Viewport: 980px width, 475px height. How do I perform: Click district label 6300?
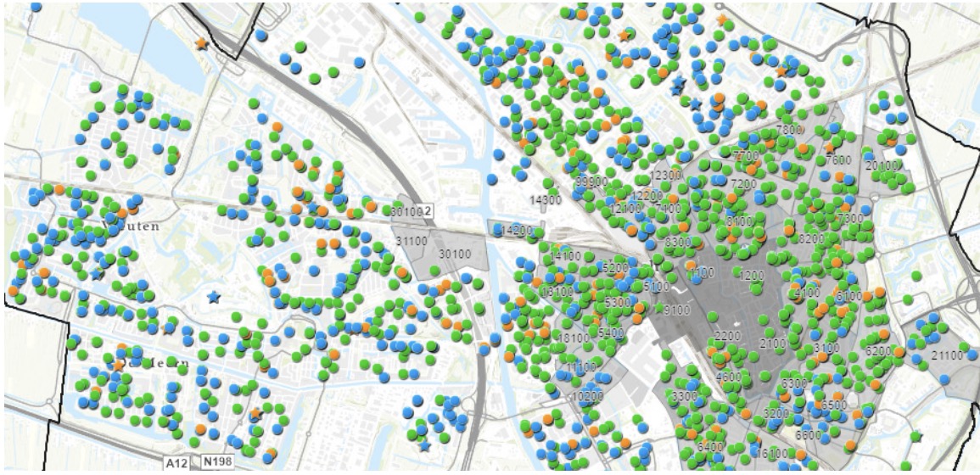click(794, 383)
